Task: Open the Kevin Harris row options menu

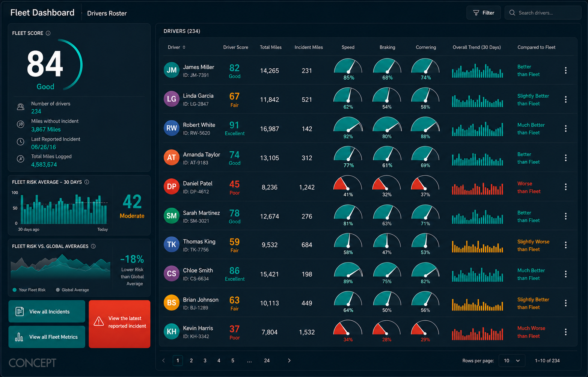Action: click(x=565, y=332)
